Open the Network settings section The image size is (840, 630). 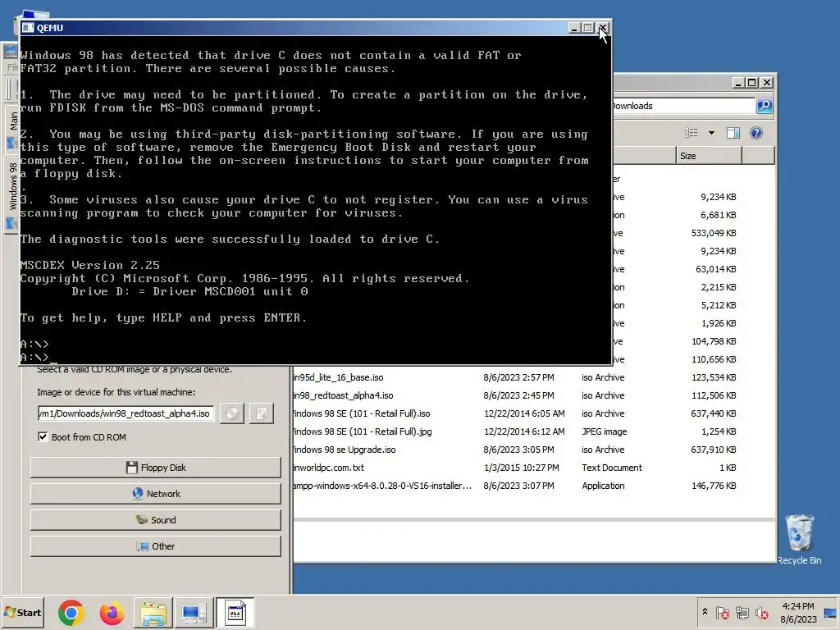[x=155, y=493]
